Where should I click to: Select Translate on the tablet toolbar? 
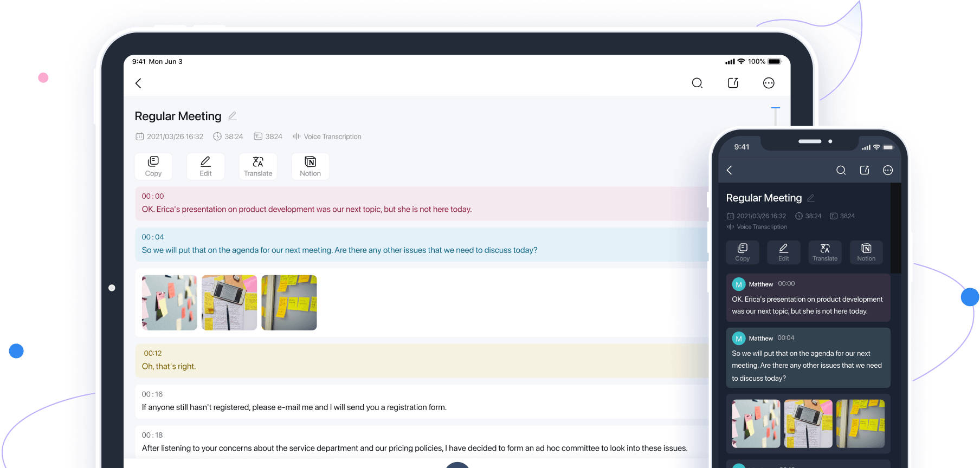[258, 166]
